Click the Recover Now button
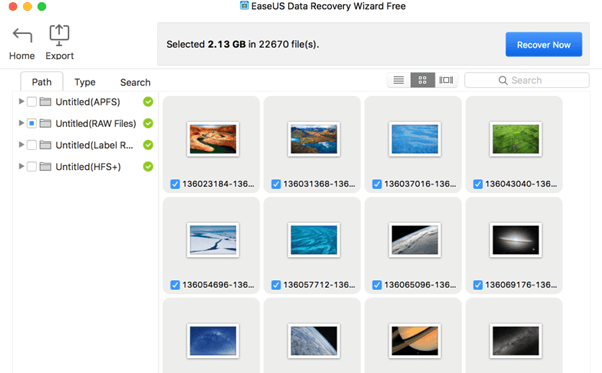 point(544,45)
